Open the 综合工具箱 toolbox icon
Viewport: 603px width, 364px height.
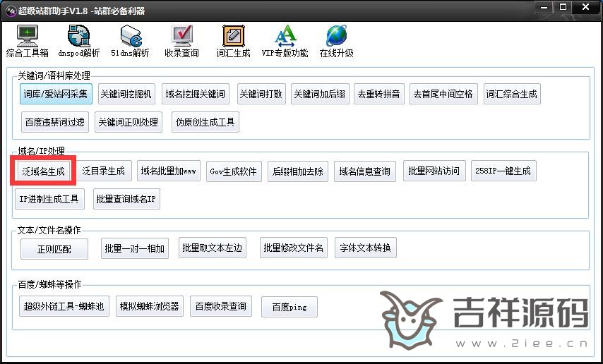pos(28,41)
